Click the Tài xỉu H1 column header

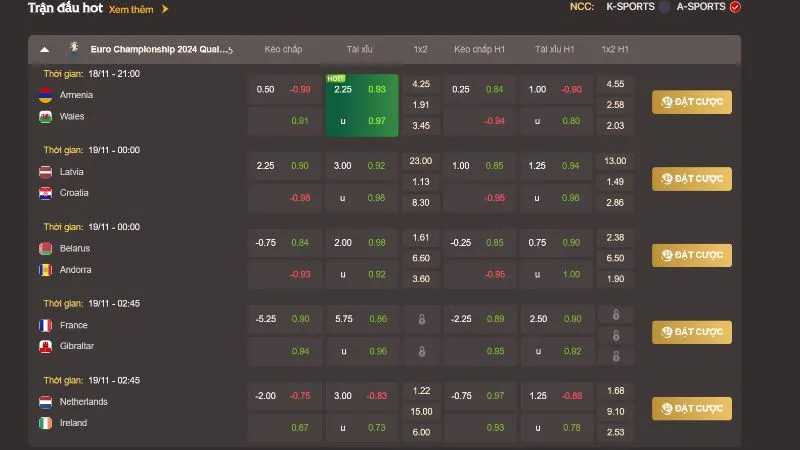point(554,49)
